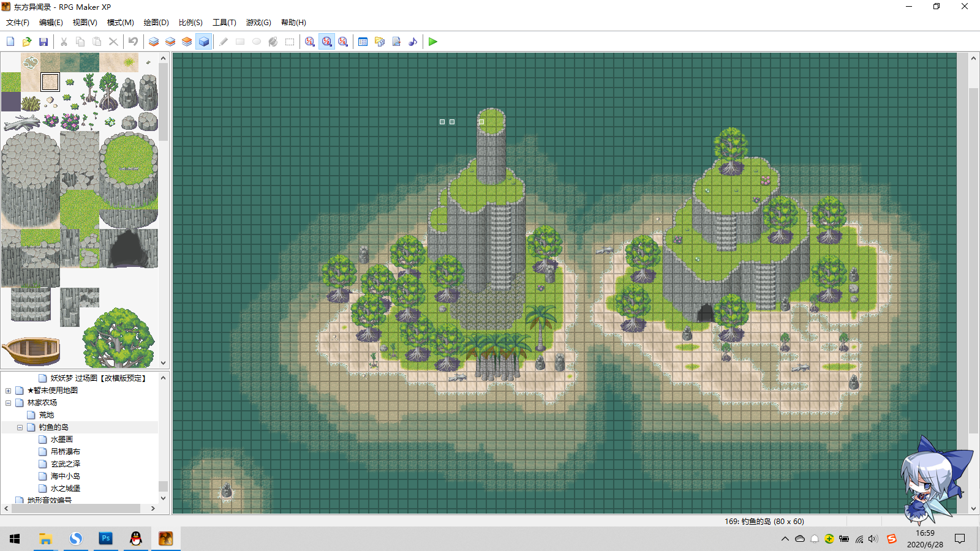This screenshot has width=980, height=551.
Task: Set map zoom to 1:1 scale
Action: pos(310,42)
